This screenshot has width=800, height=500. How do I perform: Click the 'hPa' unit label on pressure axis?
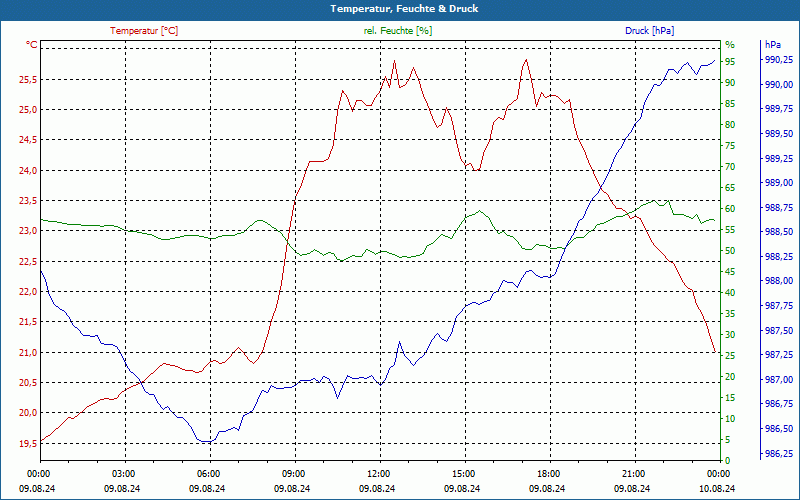(772, 45)
